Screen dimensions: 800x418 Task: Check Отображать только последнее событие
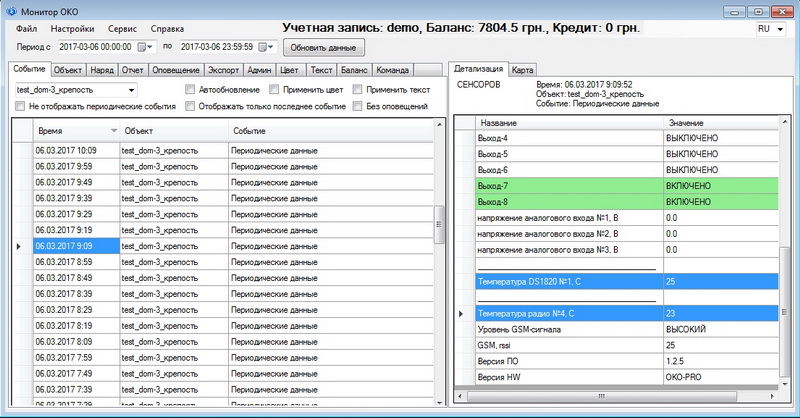point(190,106)
